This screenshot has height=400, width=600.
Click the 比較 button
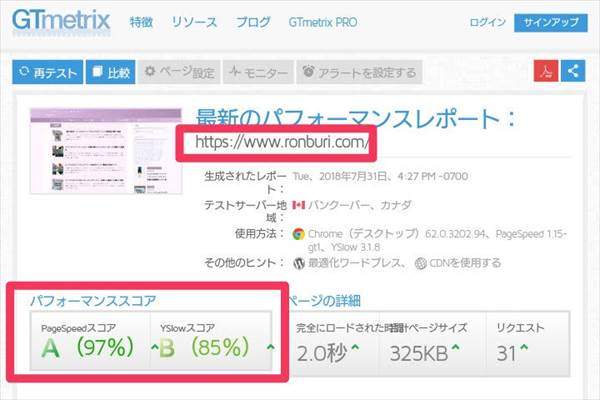[x=111, y=72]
